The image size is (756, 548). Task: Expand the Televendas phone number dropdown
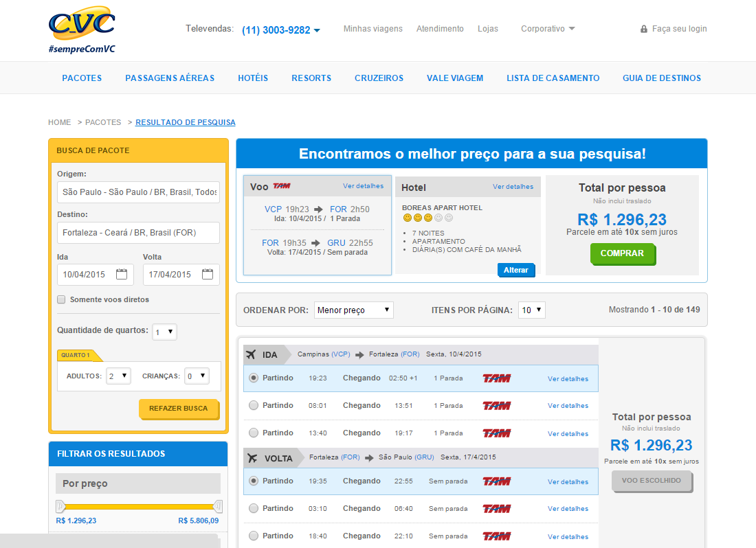tap(317, 30)
